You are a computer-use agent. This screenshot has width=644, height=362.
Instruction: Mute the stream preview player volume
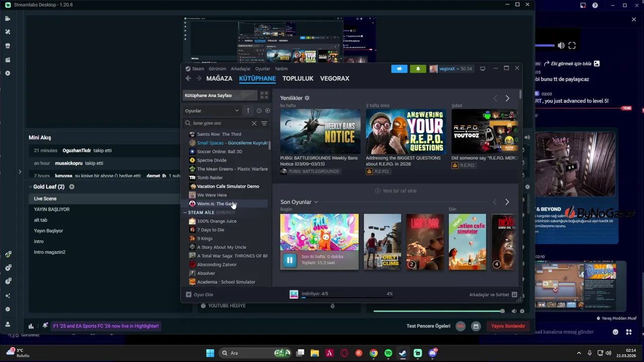(x=561, y=46)
